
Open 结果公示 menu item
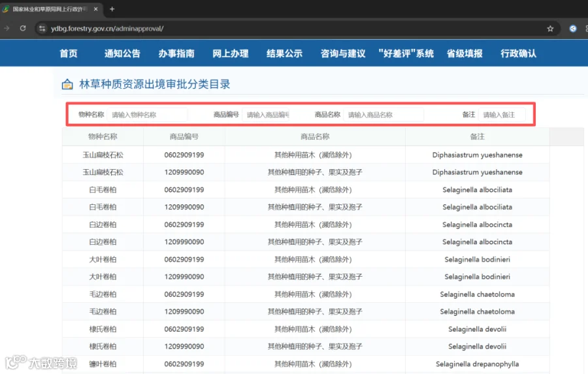pos(284,54)
